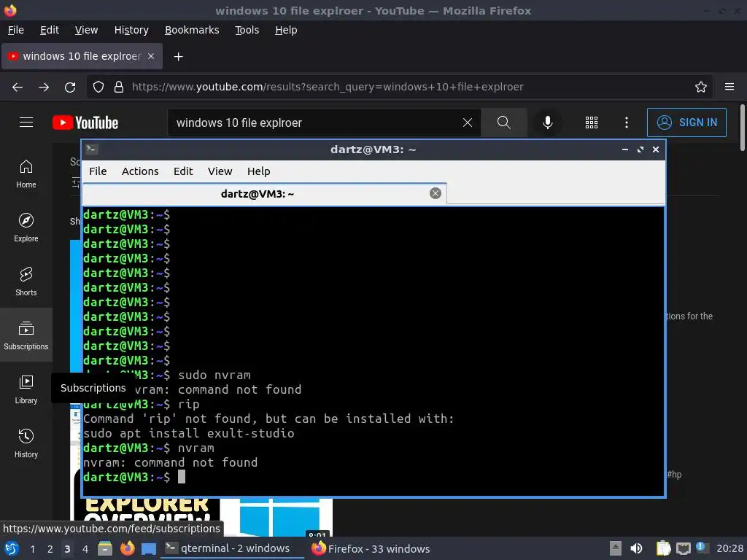Open the Firefox Tools menu

[x=247, y=30]
